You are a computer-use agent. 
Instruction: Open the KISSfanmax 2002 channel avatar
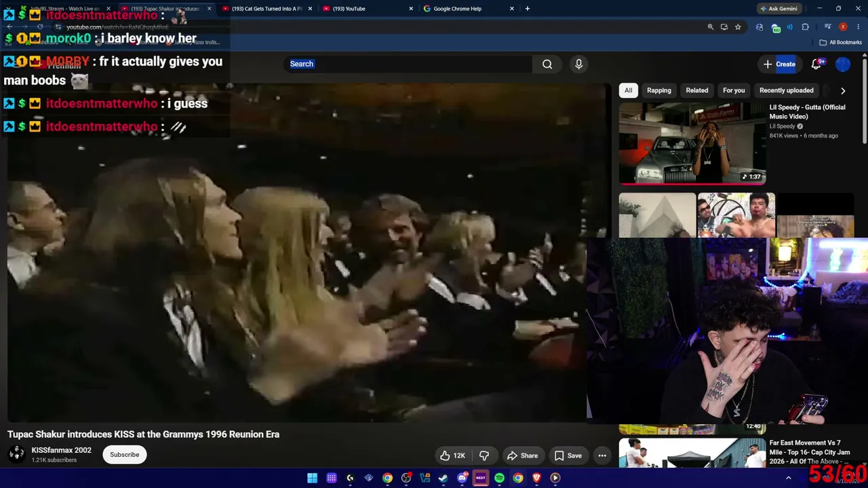[16, 454]
